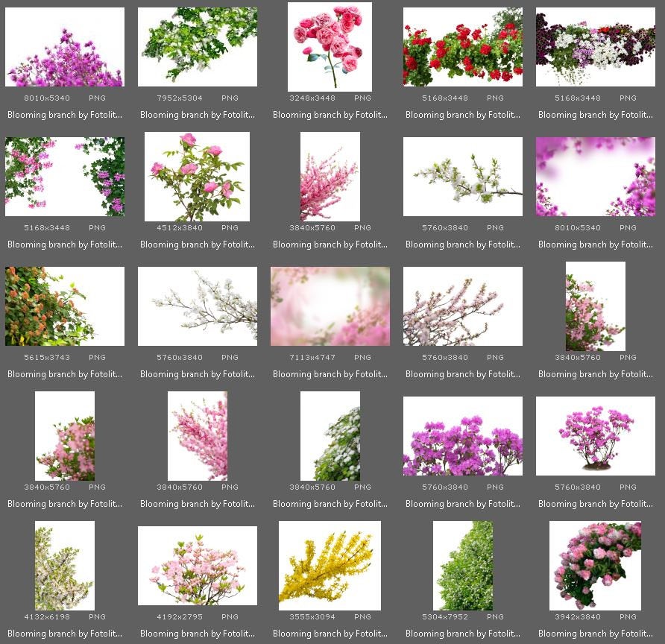Click the caption under the 7952x5304 leafy branch
The height and width of the screenshot is (644, 665).
coord(198,115)
